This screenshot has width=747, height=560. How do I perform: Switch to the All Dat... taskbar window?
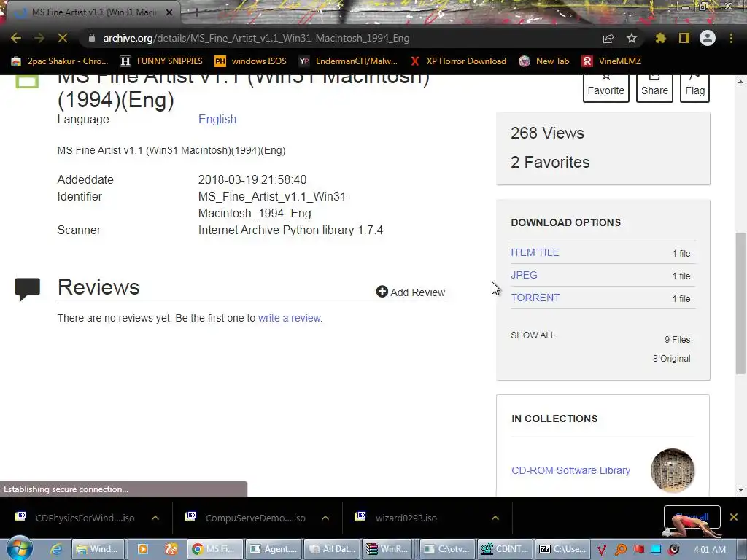pos(333,549)
